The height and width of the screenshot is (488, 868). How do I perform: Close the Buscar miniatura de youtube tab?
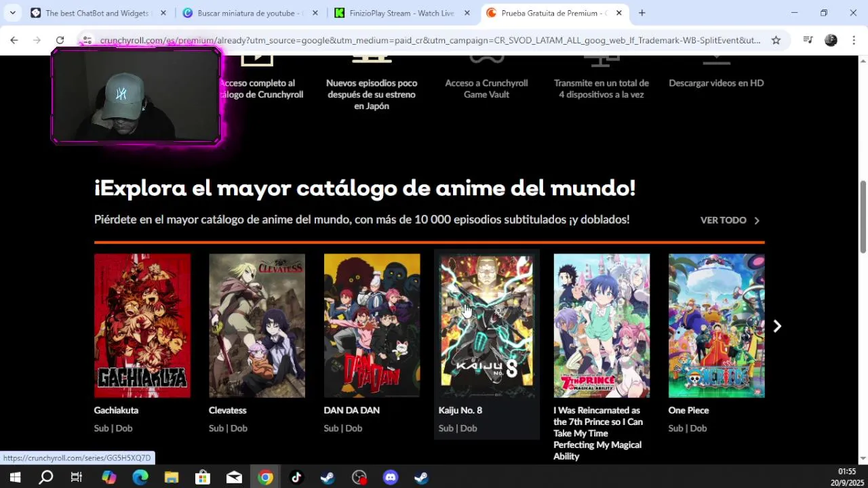[x=315, y=13]
